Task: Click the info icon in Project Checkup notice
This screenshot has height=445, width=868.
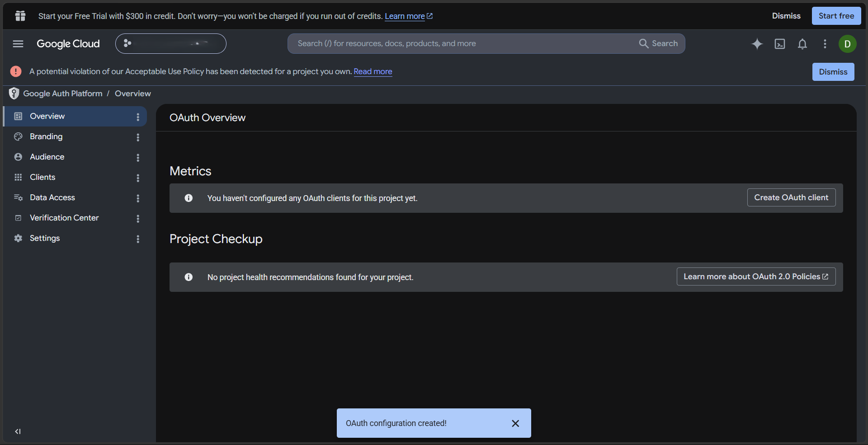Action: (189, 277)
